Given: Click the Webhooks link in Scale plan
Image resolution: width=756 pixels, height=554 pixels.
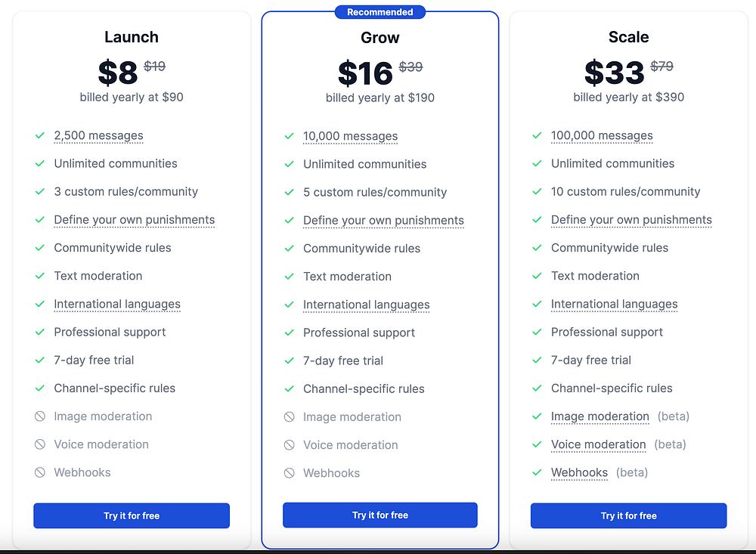Looking at the screenshot, I should 580,472.
